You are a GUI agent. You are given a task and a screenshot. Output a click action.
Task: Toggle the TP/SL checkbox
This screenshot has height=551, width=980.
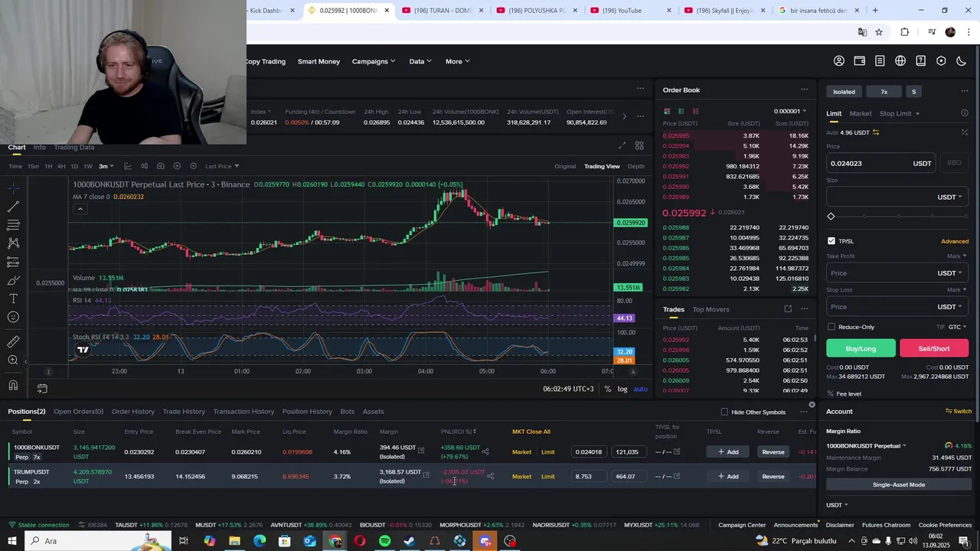(831, 241)
